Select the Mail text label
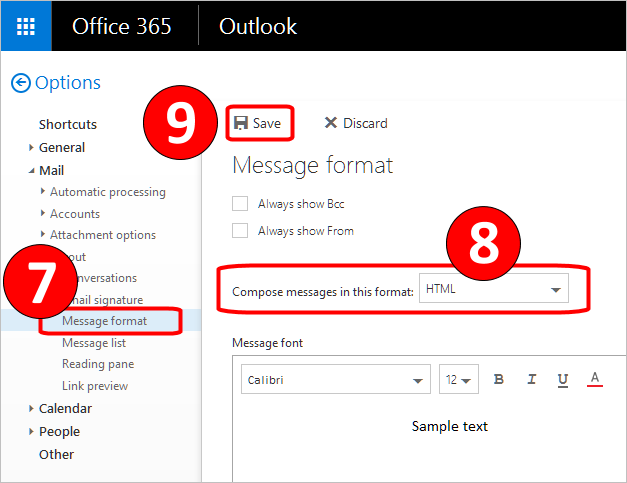 (52, 171)
